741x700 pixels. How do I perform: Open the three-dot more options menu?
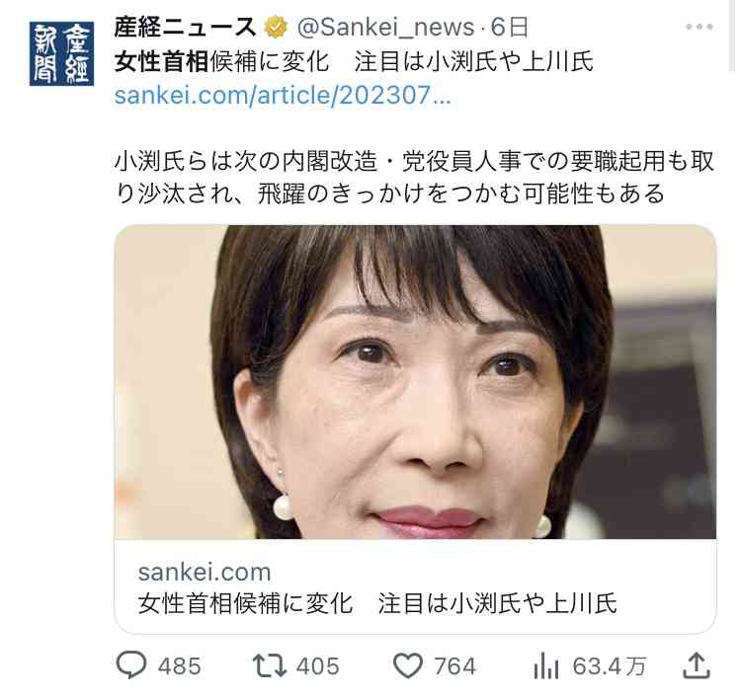699,27
